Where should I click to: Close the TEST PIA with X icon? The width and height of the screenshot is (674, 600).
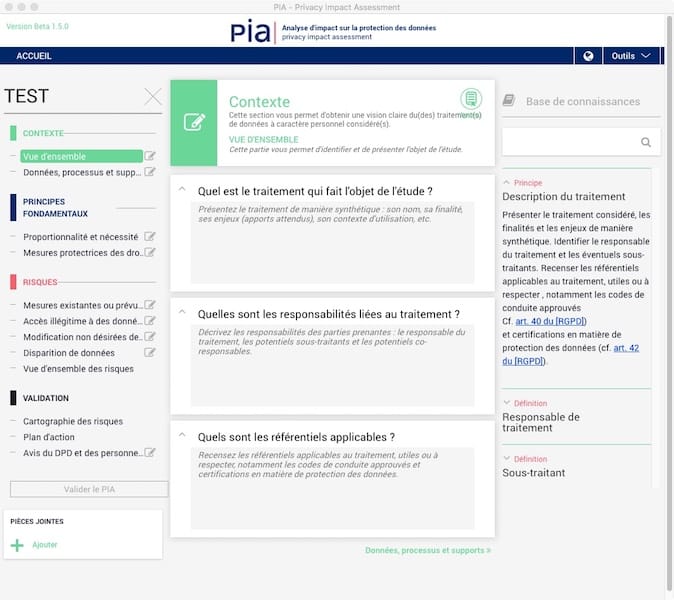[x=153, y=96]
